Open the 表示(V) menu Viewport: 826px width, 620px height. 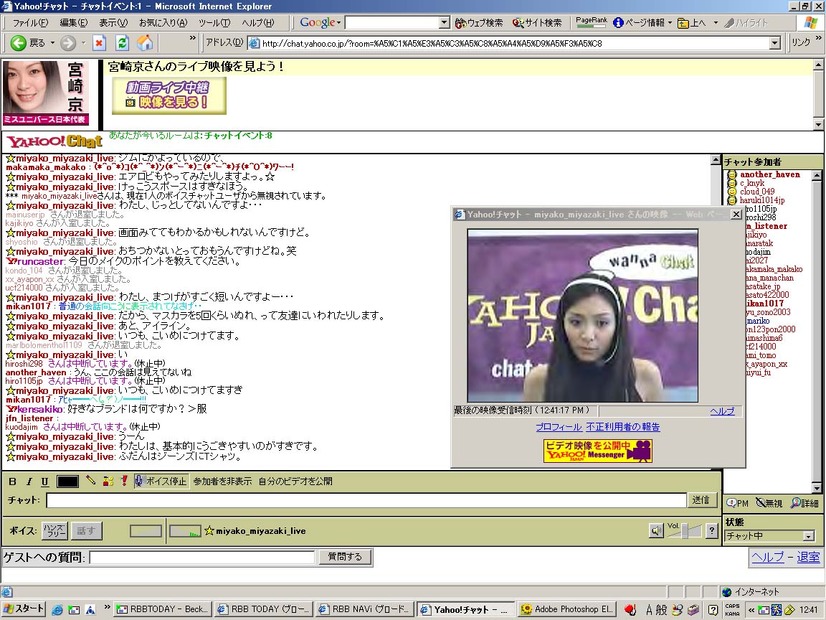(113, 23)
